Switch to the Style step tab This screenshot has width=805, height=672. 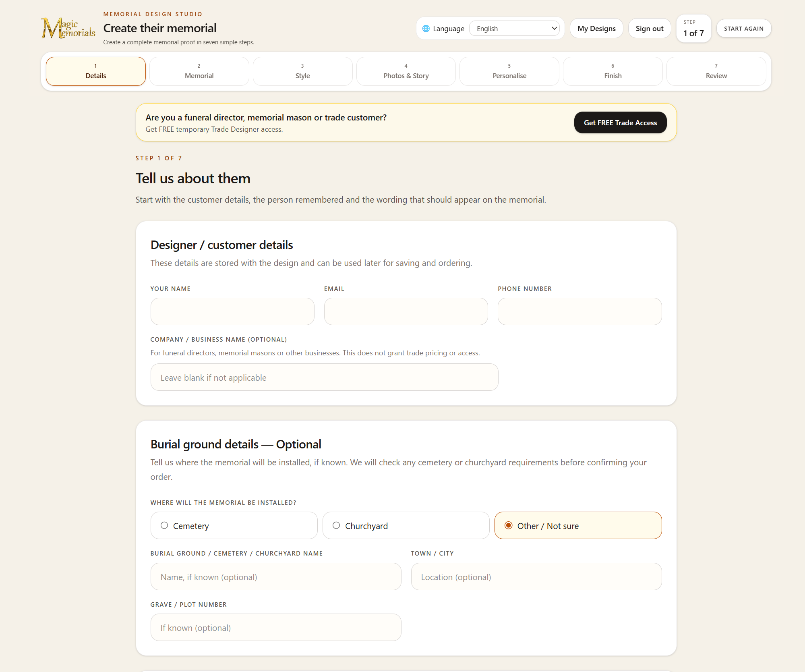pos(302,71)
